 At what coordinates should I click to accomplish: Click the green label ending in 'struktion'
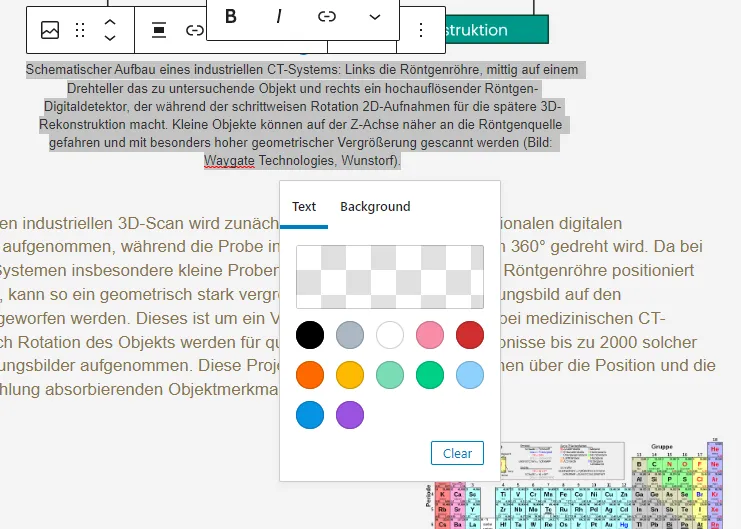(x=497, y=30)
